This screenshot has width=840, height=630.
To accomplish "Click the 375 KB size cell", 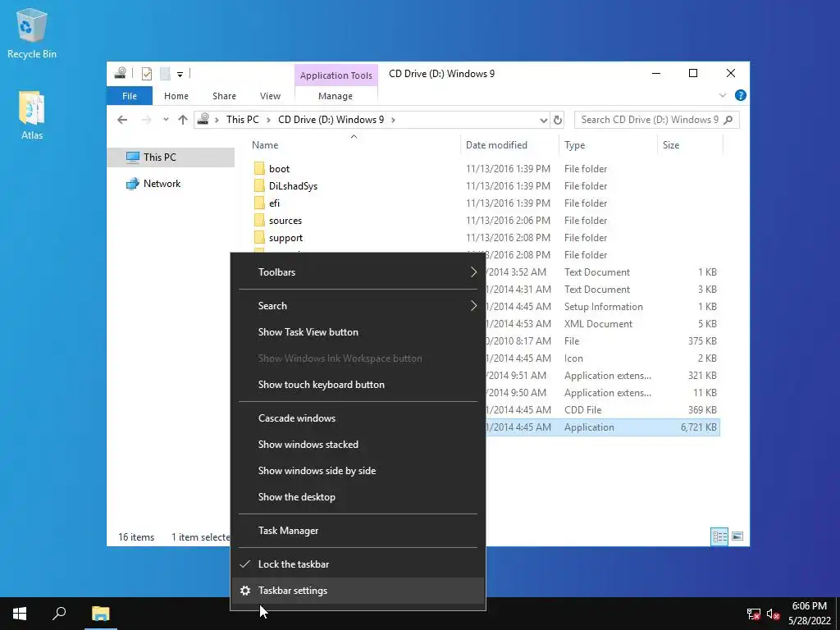I will coord(702,340).
